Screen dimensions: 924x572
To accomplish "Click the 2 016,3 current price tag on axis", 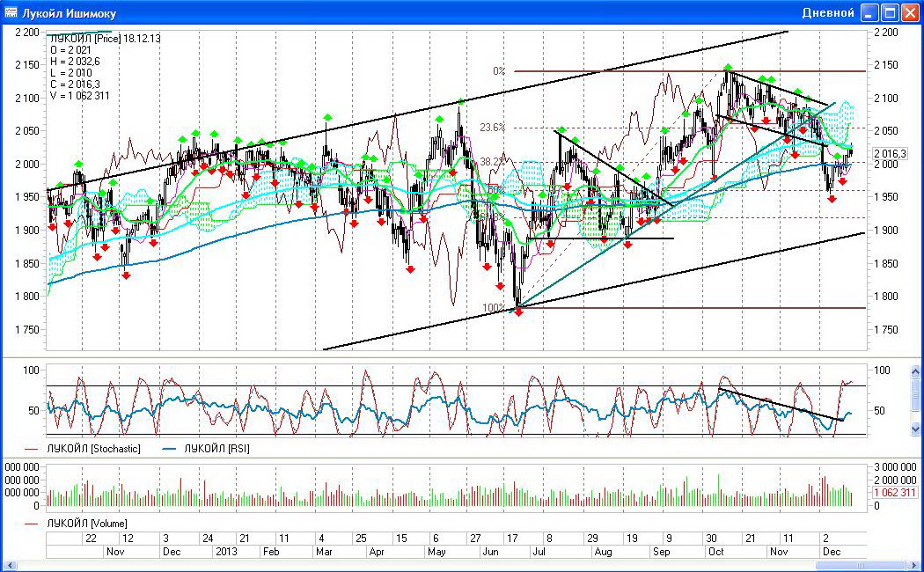I will pyautogui.click(x=889, y=154).
